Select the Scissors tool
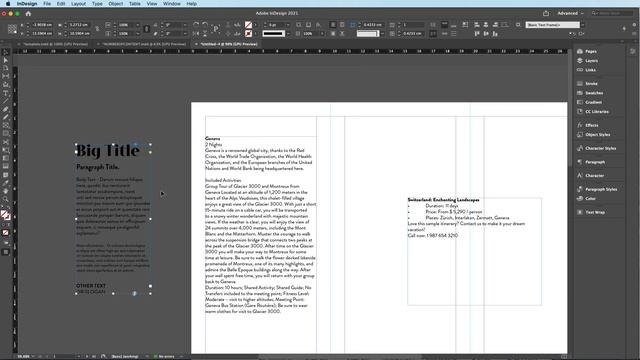 click(6, 142)
